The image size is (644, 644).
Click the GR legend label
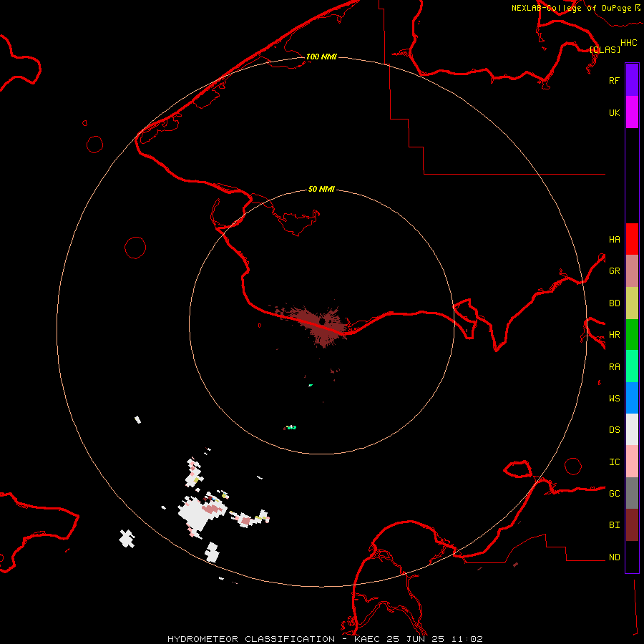coord(614,271)
